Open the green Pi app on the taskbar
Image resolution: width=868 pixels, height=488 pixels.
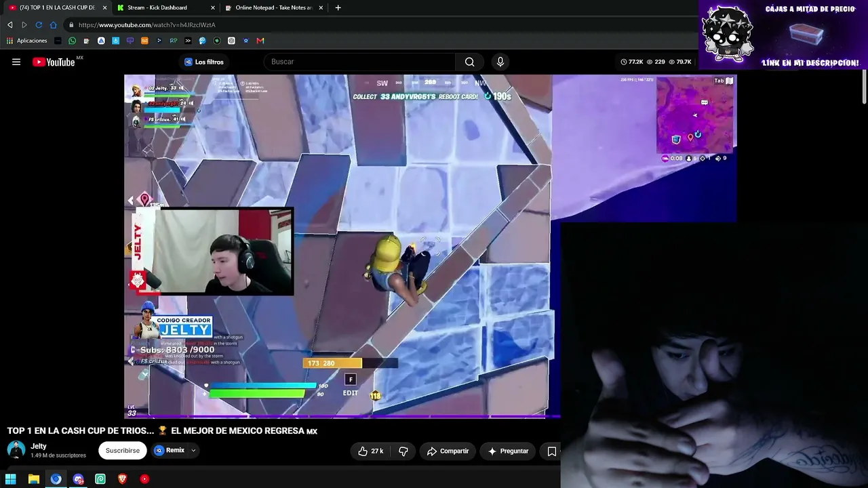pyautogui.click(x=100, y=479)
